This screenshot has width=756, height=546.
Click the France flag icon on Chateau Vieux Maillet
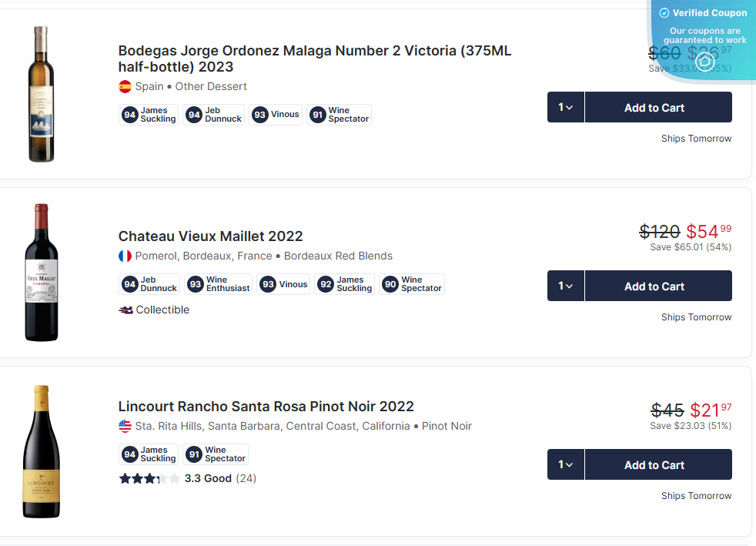point(125,256)
